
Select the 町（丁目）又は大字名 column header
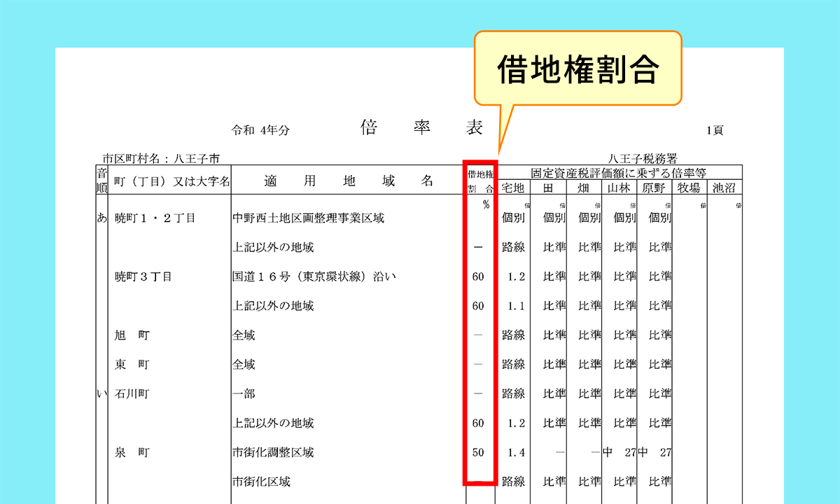(x=171, y=182)
